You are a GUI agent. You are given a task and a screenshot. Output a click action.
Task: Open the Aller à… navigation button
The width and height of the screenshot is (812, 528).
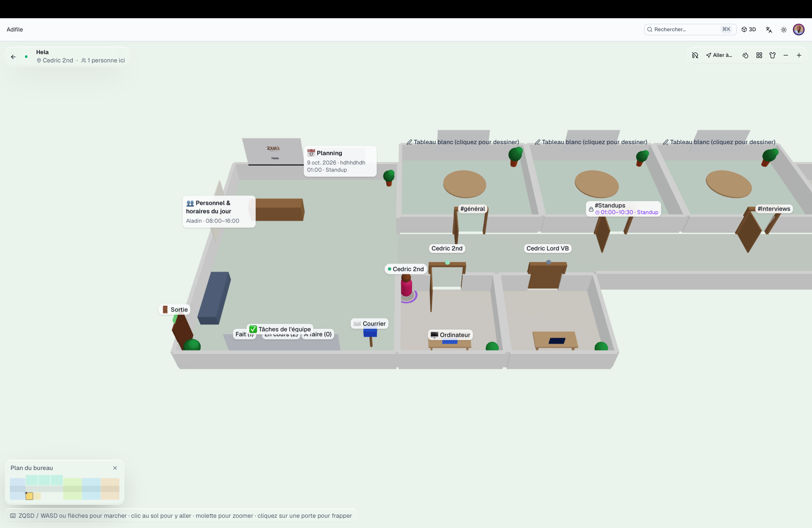tap(719, 55)
